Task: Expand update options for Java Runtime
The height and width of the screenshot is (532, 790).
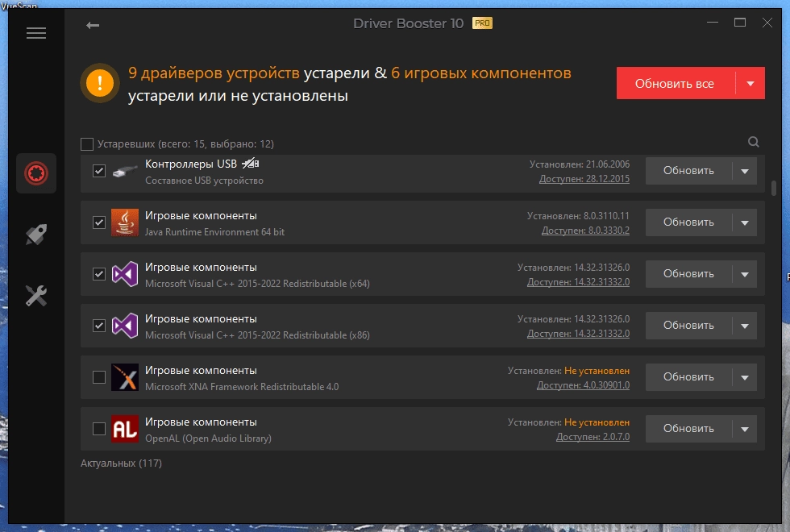Action: (x=745, y=222)
